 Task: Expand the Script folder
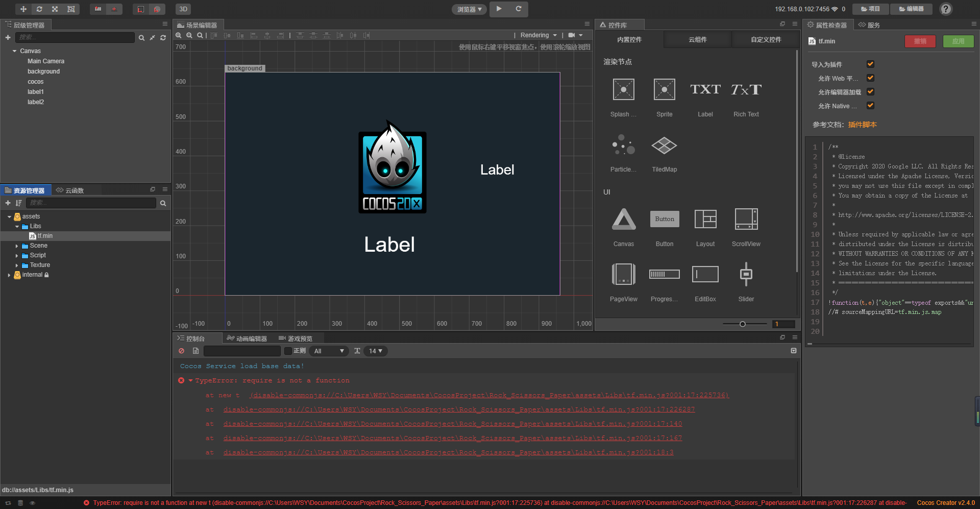(17, 256)
